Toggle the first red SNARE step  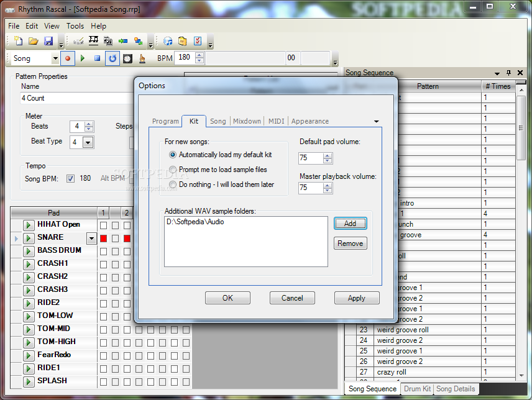(x=104, y=239)
